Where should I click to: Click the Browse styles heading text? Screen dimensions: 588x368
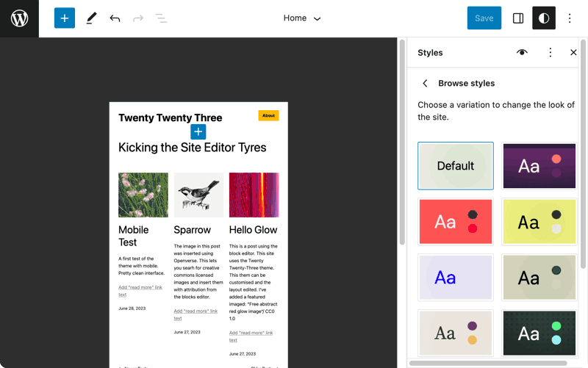(467, 83)
